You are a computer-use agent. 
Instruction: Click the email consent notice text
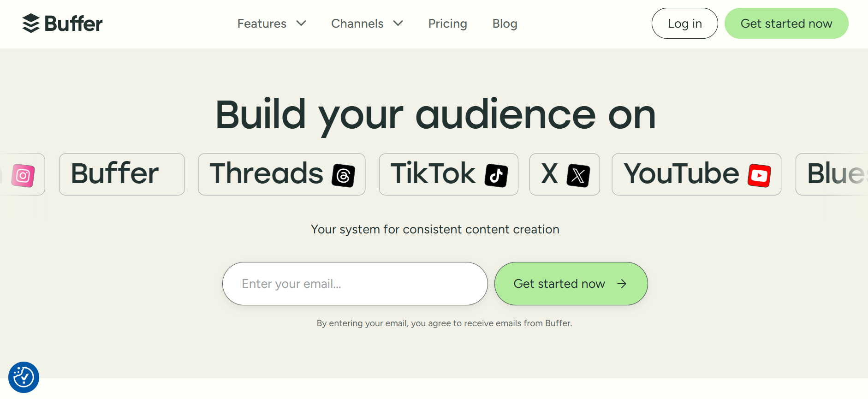coord(444,323)
